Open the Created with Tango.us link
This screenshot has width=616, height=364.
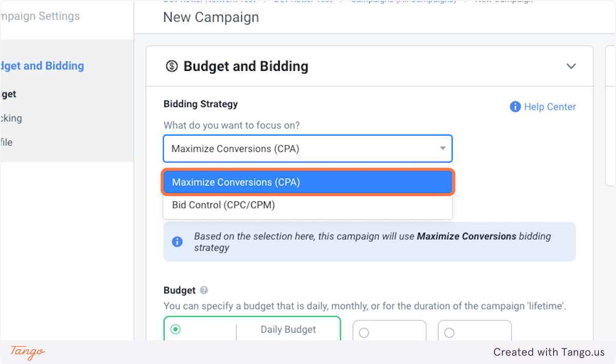pos(549,352)
